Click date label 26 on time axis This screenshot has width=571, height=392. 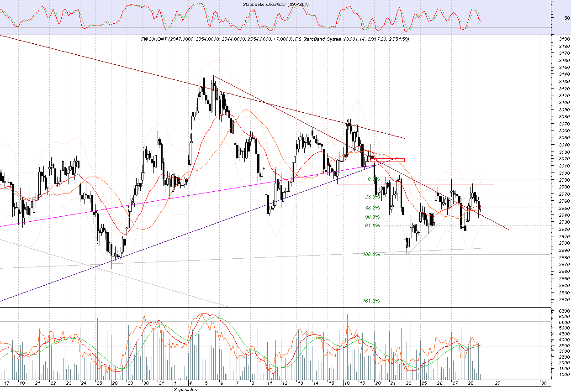click(439, 383)
